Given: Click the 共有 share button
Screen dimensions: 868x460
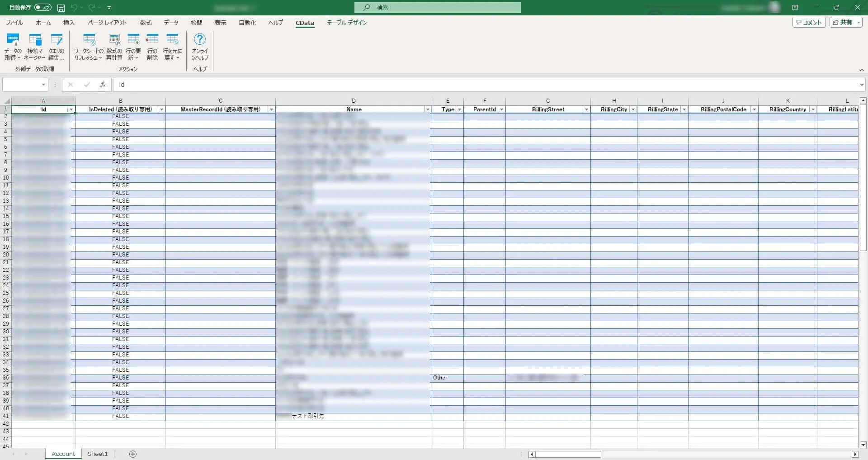Looking at the screenshot, I should [x=846, y=22].
